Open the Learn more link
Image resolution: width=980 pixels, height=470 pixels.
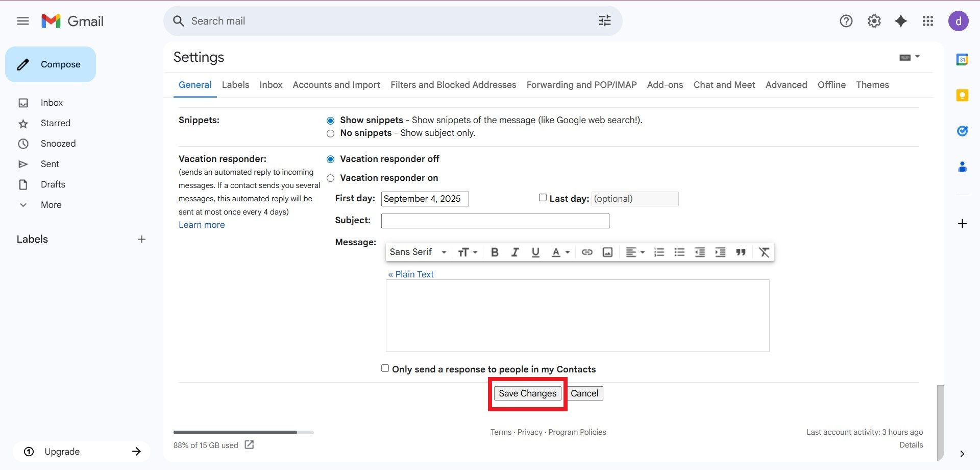tap(202, 225)
